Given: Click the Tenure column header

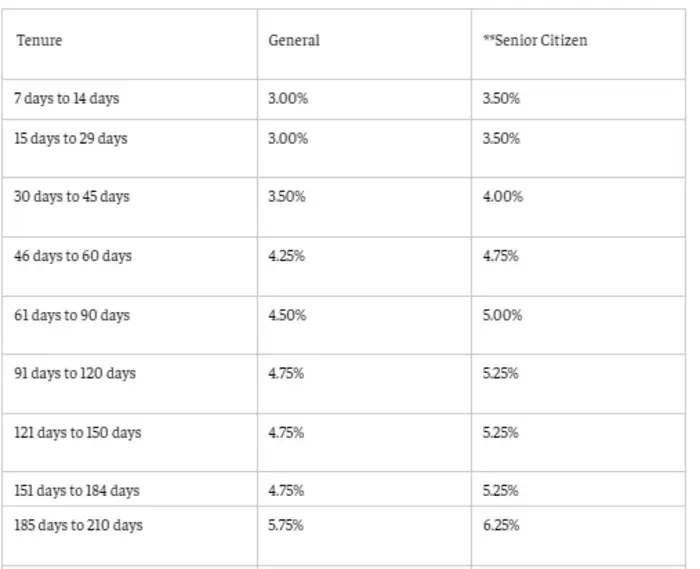Looking at the screenshot, I should tap(39, 41).
